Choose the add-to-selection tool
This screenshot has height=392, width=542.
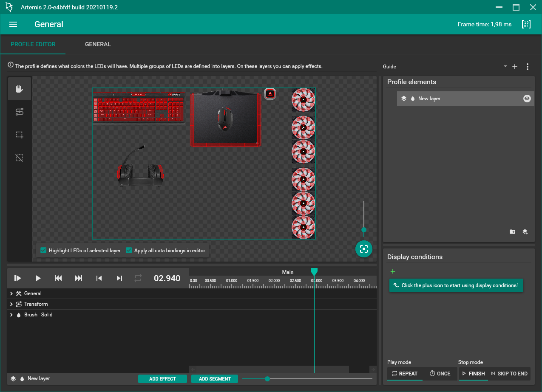[x=19, y=135]
